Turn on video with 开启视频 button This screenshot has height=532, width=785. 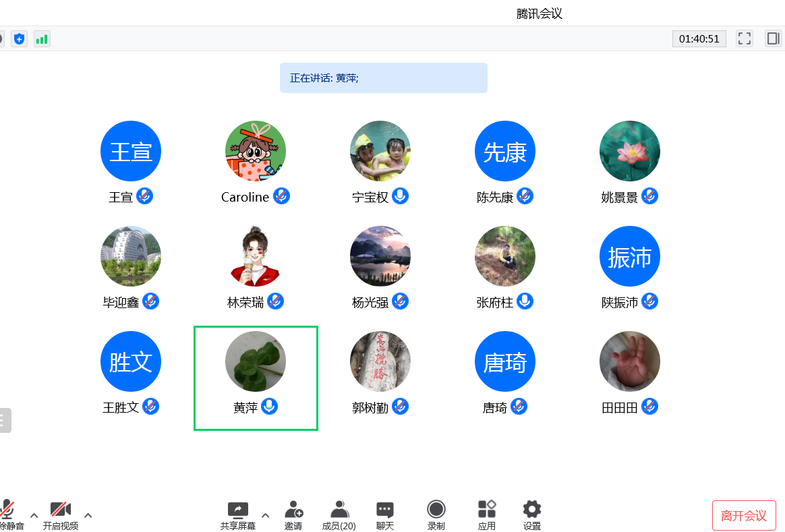coord(61,515)
